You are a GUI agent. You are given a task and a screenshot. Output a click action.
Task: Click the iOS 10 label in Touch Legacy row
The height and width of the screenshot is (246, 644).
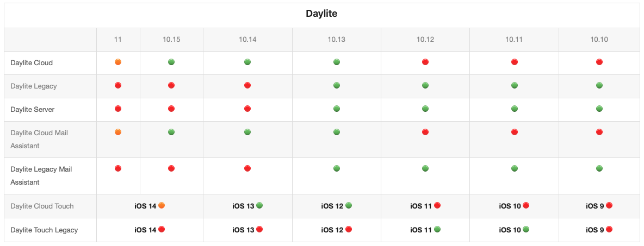510,230
